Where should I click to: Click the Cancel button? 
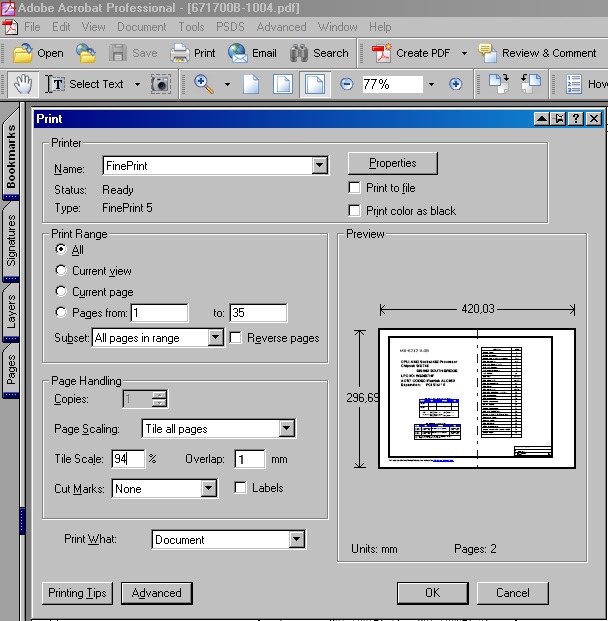coord(513,592)
